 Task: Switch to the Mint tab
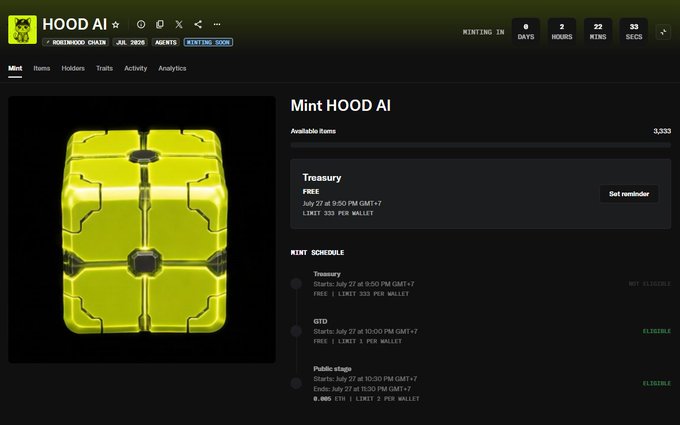click(15, 68)
